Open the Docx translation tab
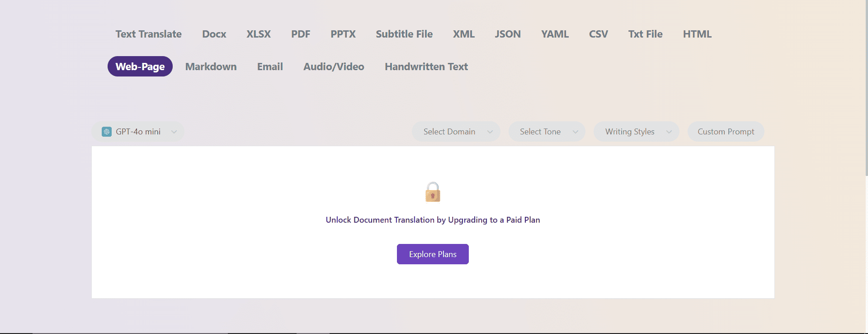The width and height of the screenshot is (868, 334). 214,34
